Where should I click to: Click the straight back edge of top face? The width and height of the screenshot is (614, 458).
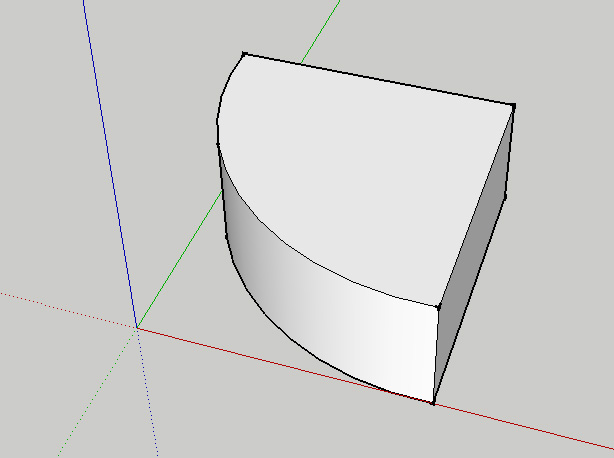380,80
